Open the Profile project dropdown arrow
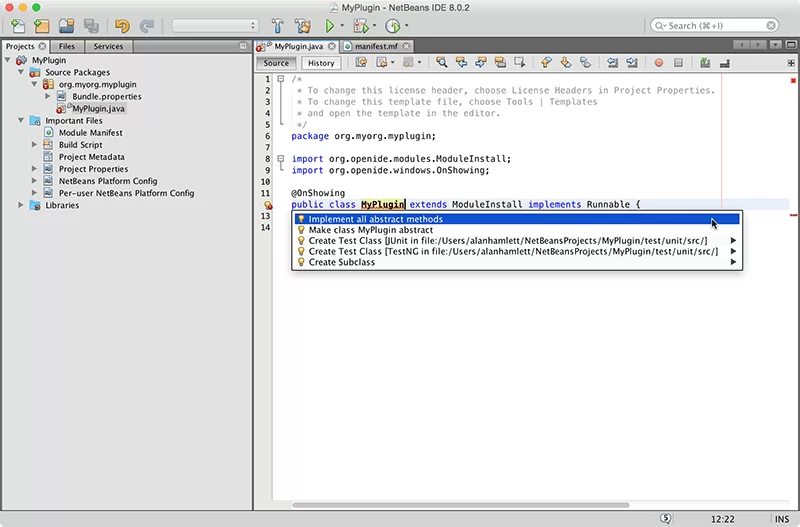 pos(407,26)
